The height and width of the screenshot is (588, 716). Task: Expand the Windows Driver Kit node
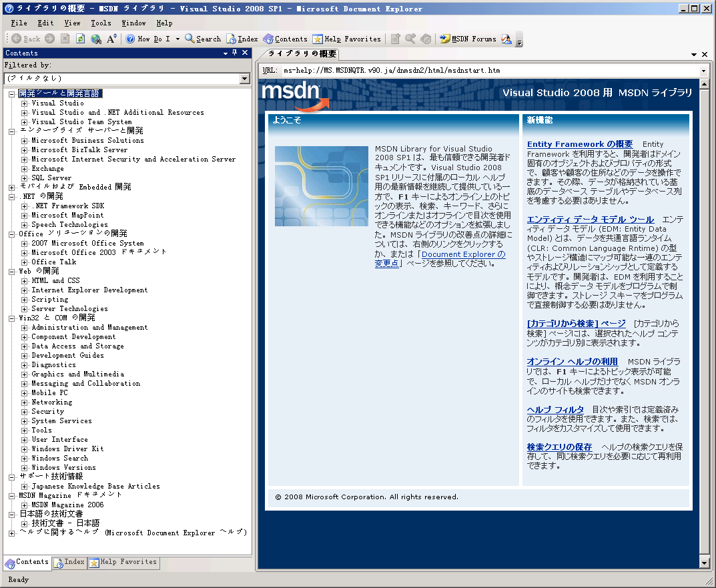point(24,449)
